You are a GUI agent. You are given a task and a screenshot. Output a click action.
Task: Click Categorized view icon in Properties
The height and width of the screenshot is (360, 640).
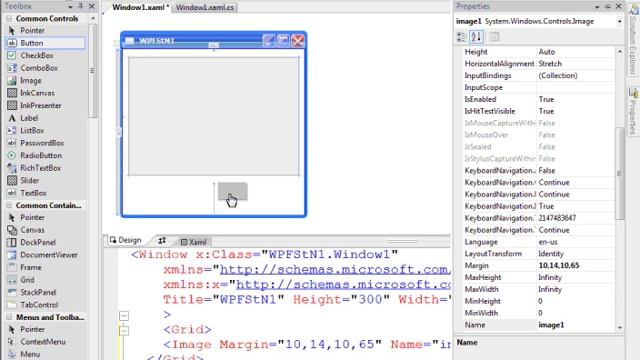click(461, 37)
